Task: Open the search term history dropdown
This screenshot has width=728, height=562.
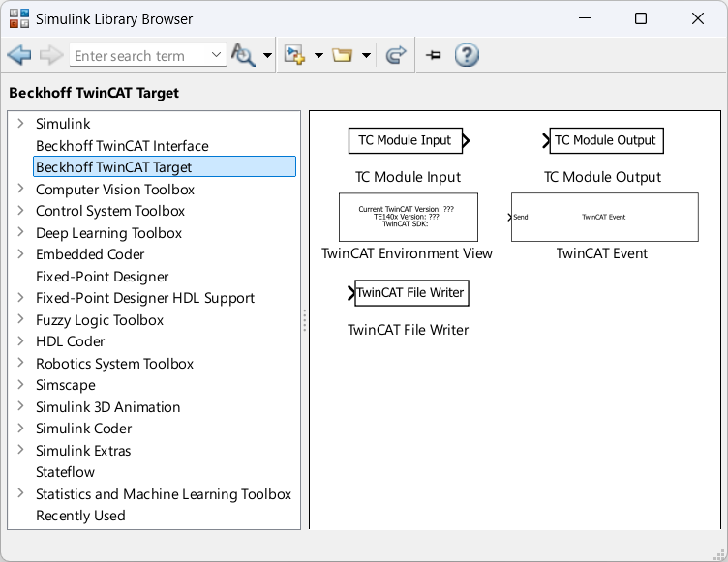Action: pos(216,55)
